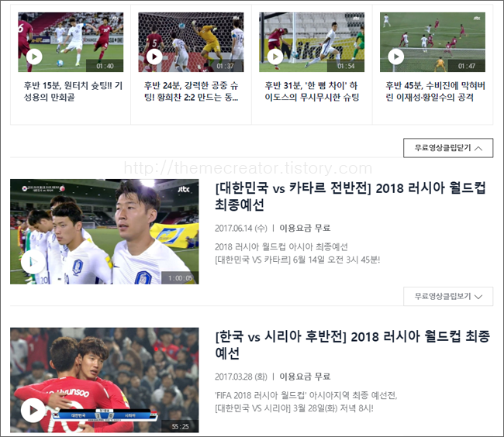Screen dimensions: 504x437
Task: Click the 55:25 Korea vs Syria thumbnail
Action: point(105,380)
